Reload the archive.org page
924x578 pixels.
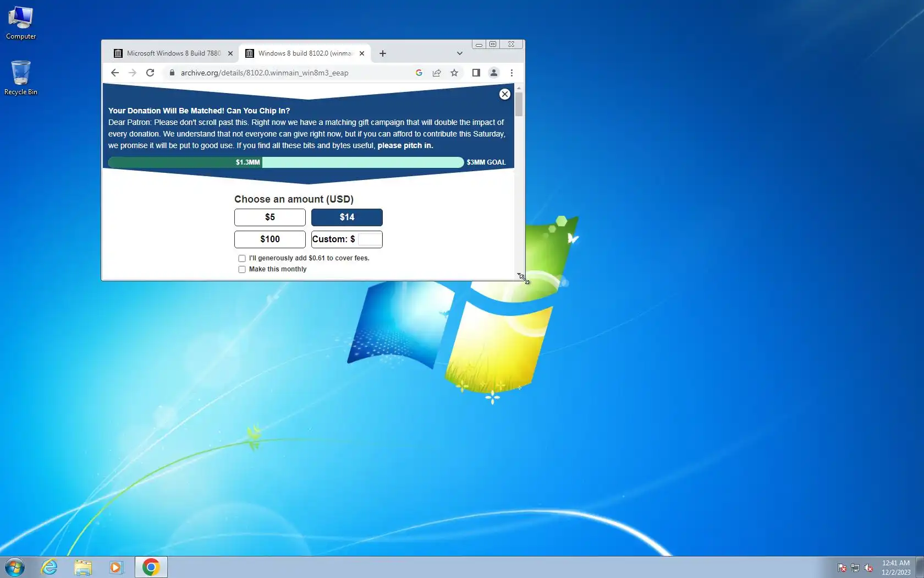150,73
